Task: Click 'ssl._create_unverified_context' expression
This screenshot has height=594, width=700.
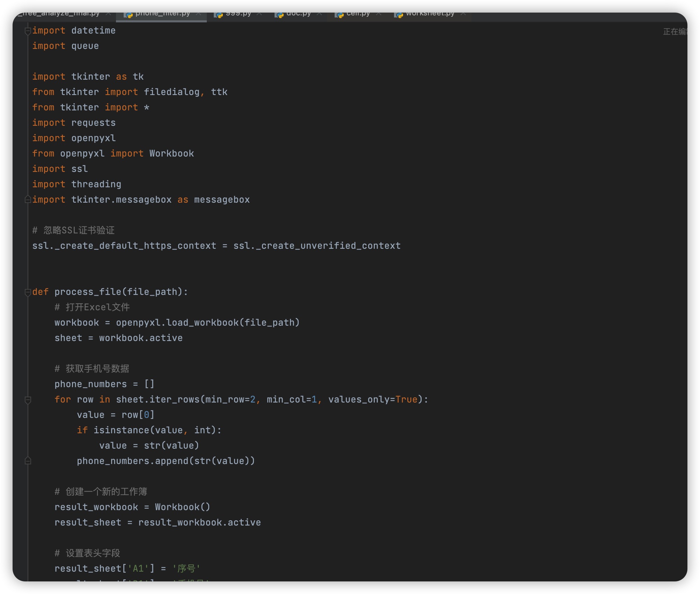Action: click(x=317, y=246)
